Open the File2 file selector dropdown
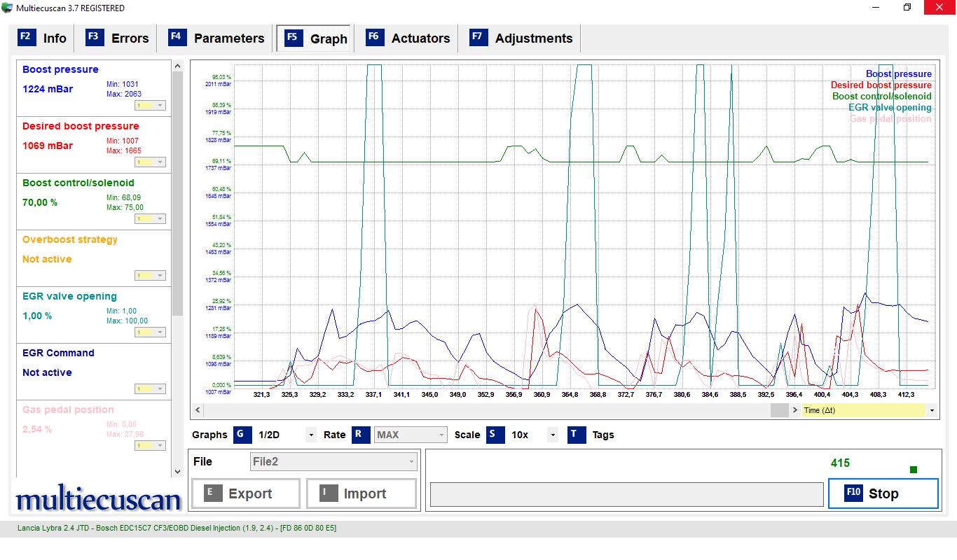This screenshot has width=957, height=560. (x=333, y=462)
